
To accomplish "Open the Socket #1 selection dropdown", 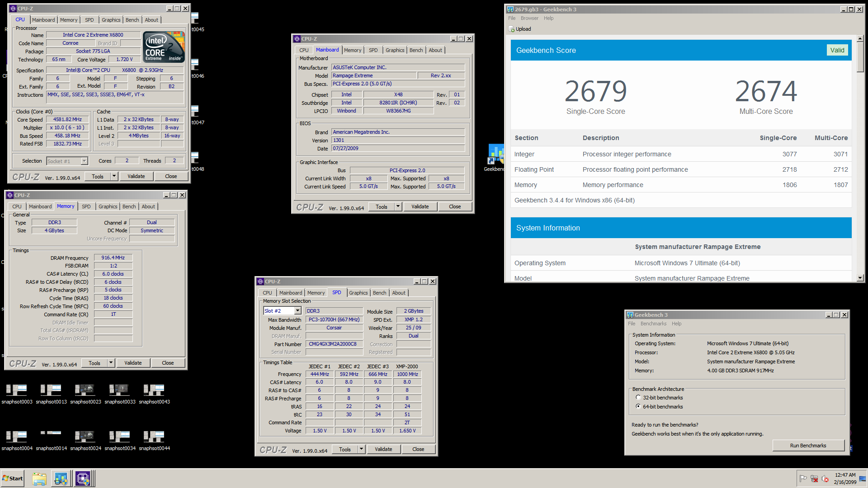I will pos(84,161).
